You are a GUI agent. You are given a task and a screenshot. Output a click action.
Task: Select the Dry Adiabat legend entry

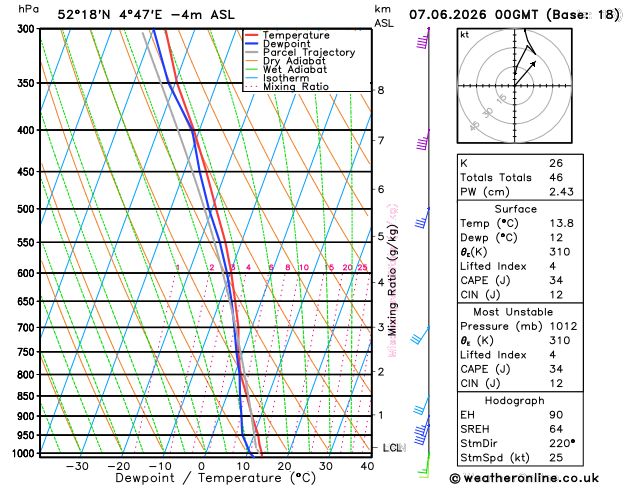[294, 61]
